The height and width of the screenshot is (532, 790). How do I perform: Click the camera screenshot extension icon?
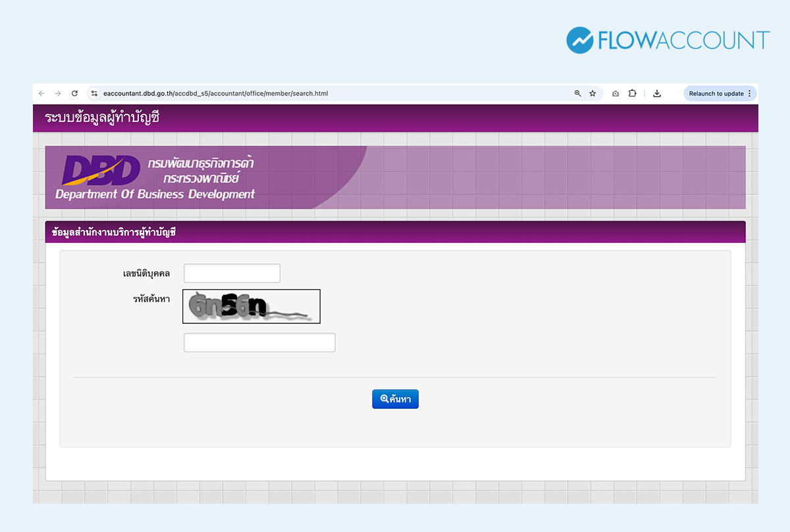click(x=616, y=93)
